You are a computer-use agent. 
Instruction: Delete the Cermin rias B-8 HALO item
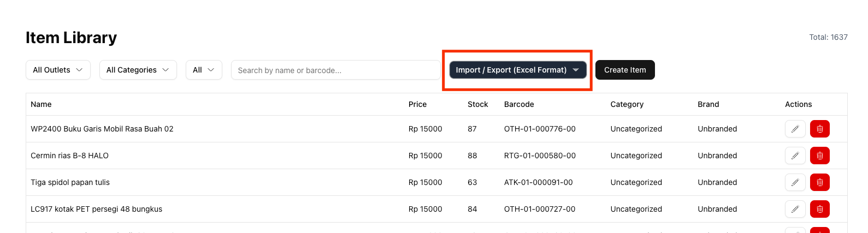819,156
